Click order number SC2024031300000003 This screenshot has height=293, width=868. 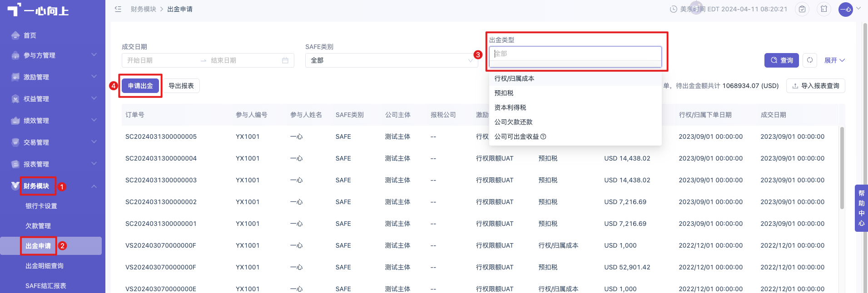tap(161, 180)
